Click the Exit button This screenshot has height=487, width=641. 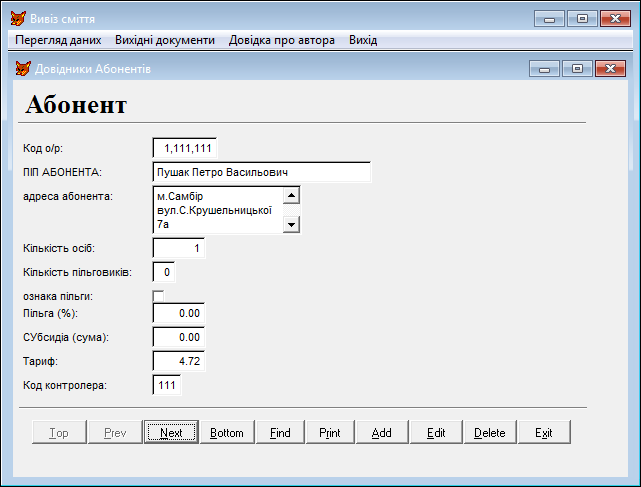[x=544, y=432]
